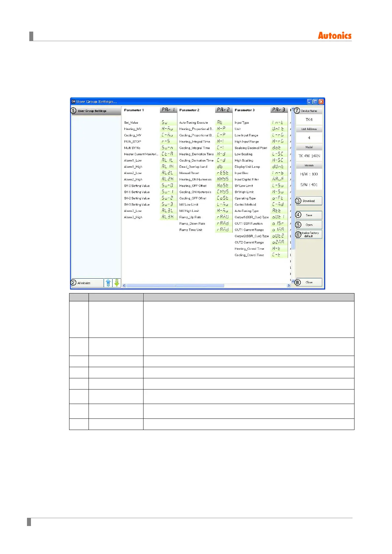The height and width of the screenshot is (554, 392).
Task: Click Initialize factory default button
Action: 309,234
